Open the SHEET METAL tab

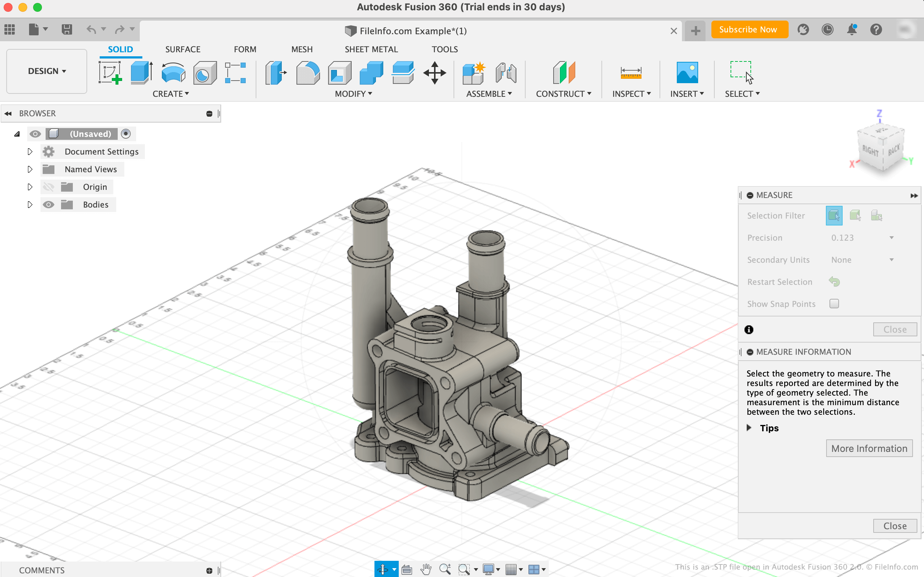371,49
